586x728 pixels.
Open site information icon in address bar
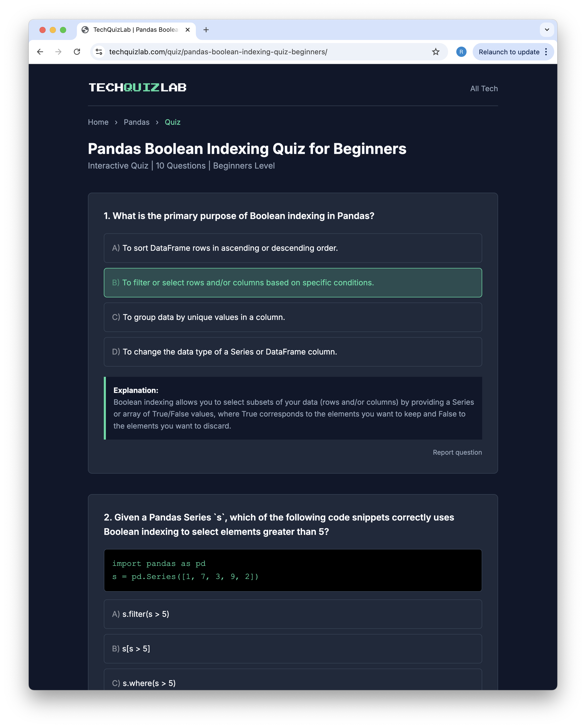click(x=99, y=52)
